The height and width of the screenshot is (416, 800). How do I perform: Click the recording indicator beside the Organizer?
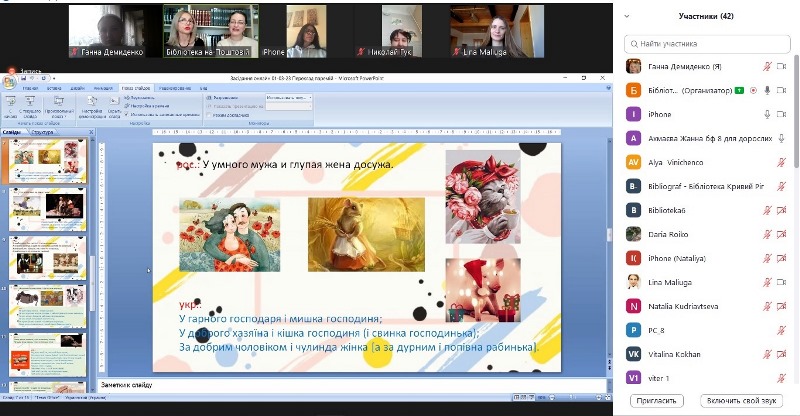753,90
